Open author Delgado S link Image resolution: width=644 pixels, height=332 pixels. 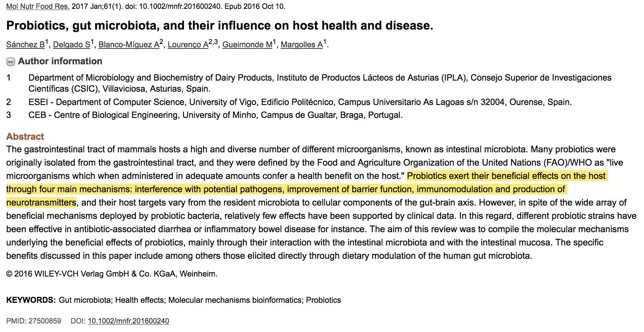[71, 45]
